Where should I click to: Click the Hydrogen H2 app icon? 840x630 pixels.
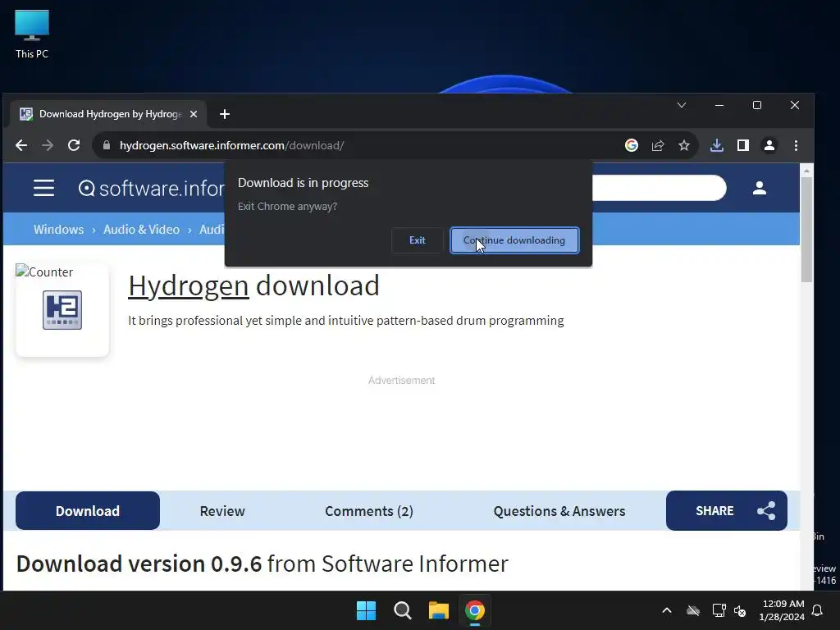(x=62, y=309)
